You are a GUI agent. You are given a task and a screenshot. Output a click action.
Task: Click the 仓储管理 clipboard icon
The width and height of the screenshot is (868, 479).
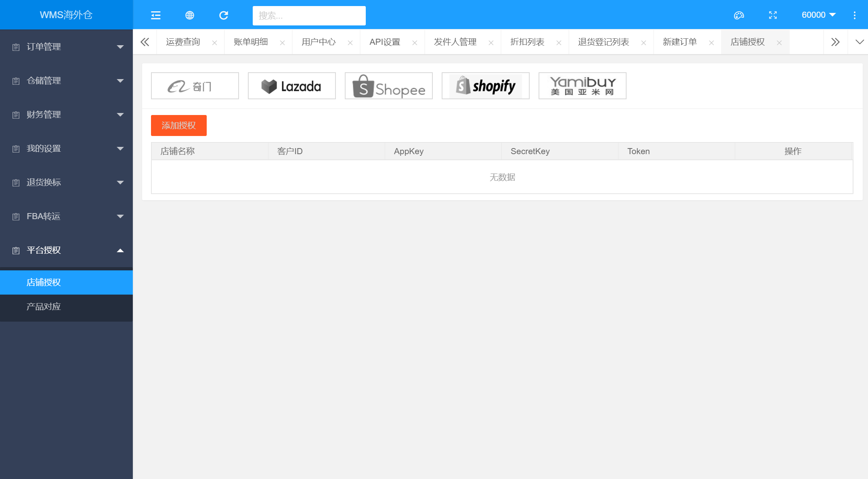tap(16, 81)
